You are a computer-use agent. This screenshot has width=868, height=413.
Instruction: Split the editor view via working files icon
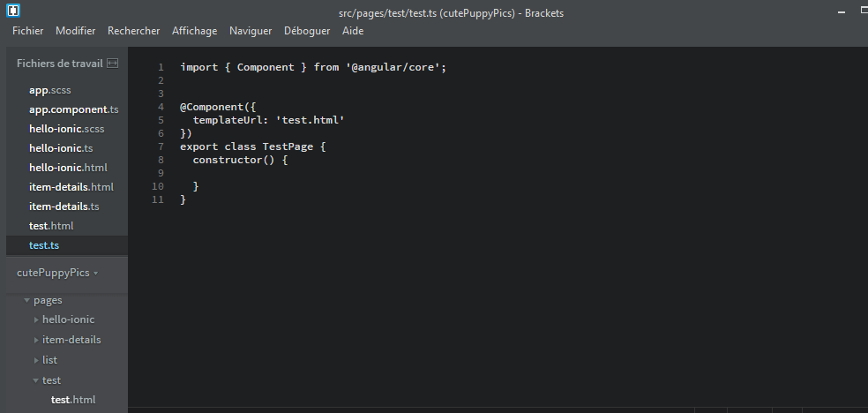(112, 64)
